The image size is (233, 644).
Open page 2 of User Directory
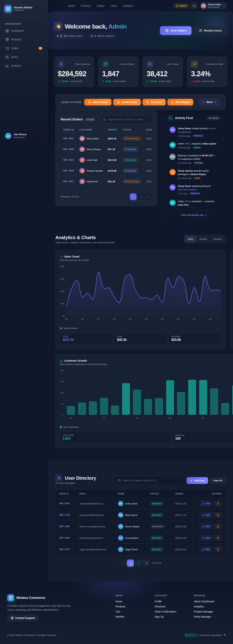(138, 563)
